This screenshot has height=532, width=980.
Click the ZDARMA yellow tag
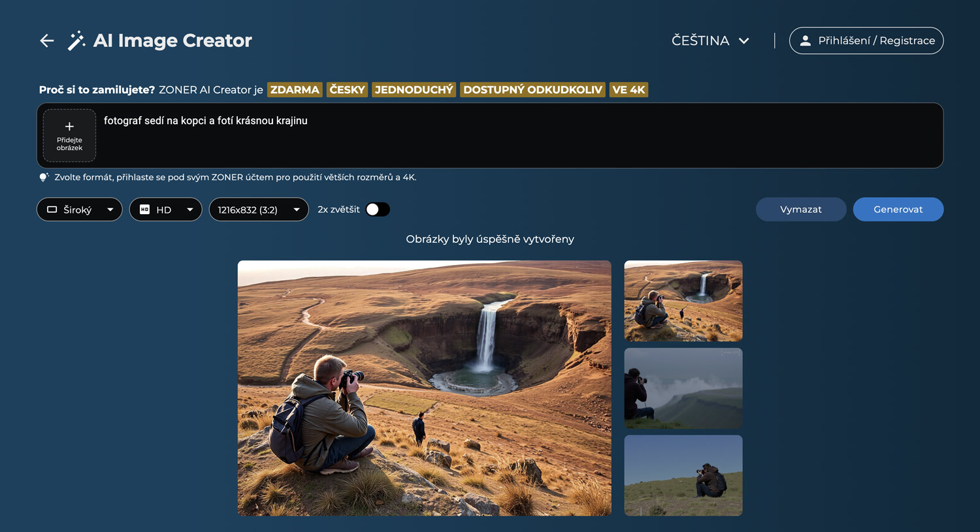point(295,89)
